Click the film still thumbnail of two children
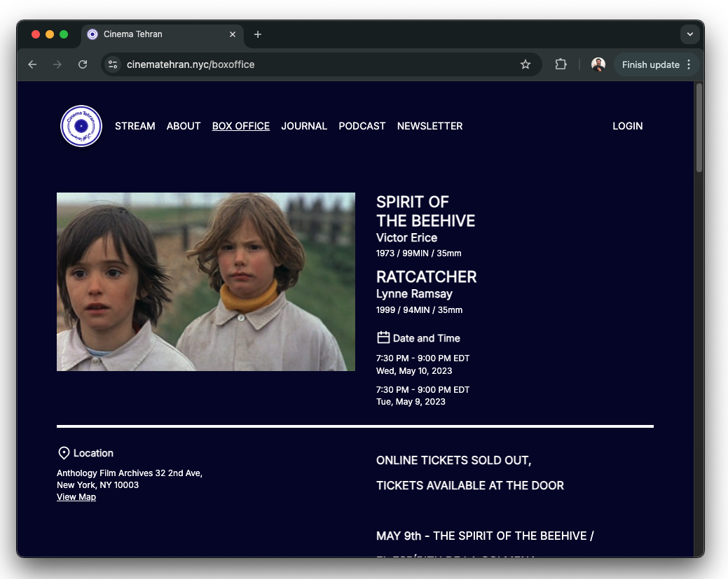This screenshot has width=728, height=579. tap(206, 281)
